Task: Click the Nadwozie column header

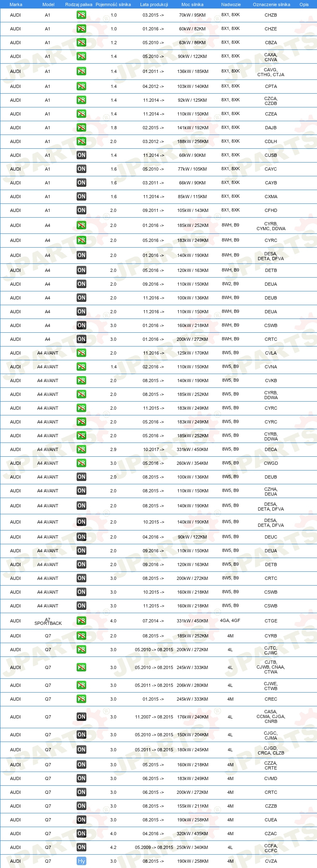Action: [x=231, y=4]
